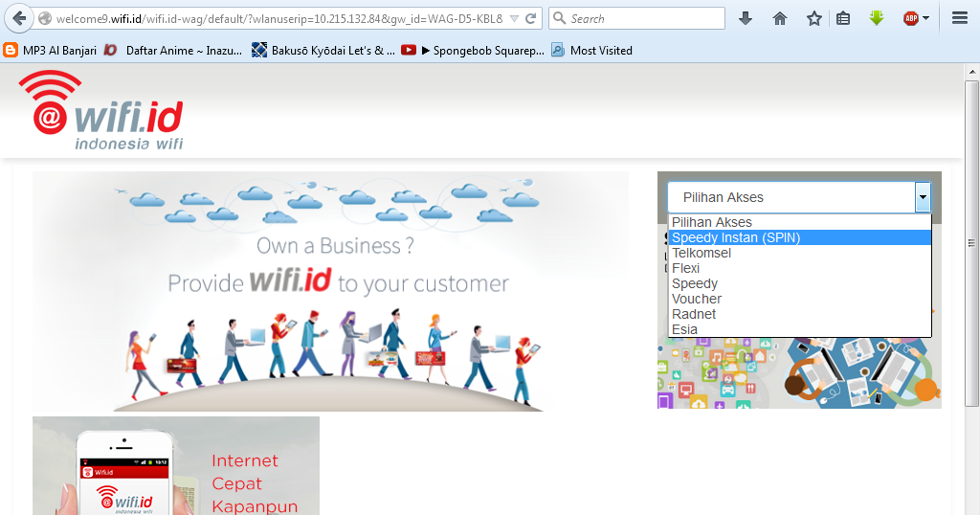Click the Adblock Plus ABP icon
The height and width of the screenshot is (515, 980).
[911, 19]
